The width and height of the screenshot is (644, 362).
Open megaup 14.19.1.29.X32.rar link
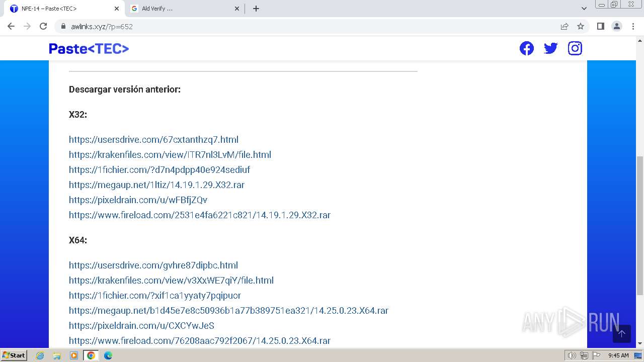[x=156, y=185]
